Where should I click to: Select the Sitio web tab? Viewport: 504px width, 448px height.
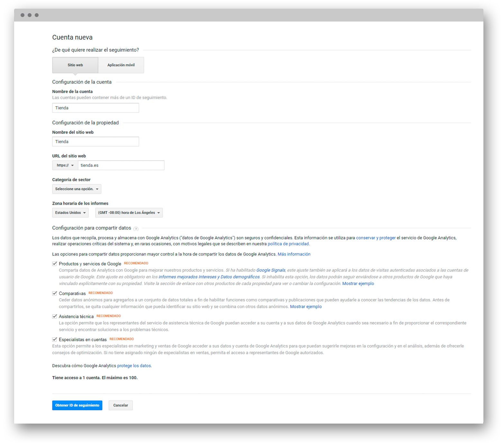pos(75,65)
